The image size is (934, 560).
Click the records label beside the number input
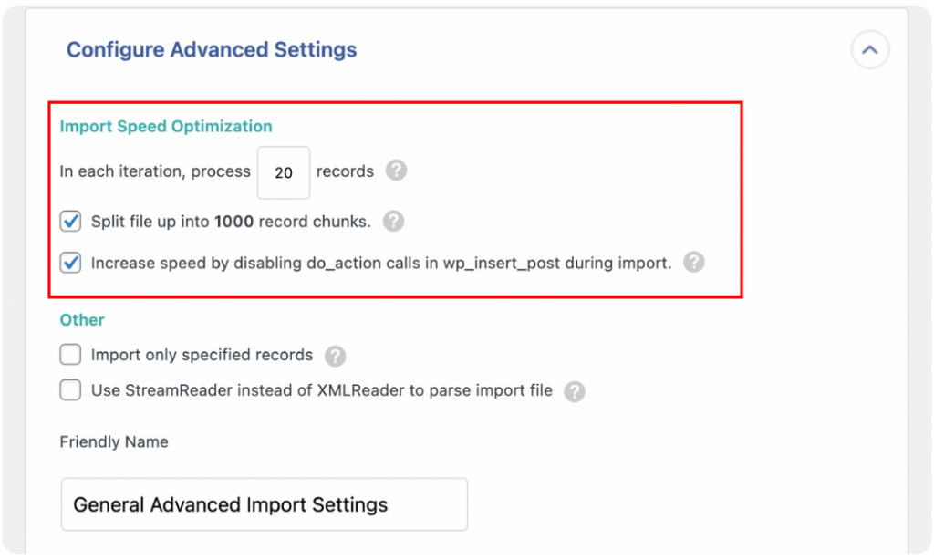coord(345,171)
